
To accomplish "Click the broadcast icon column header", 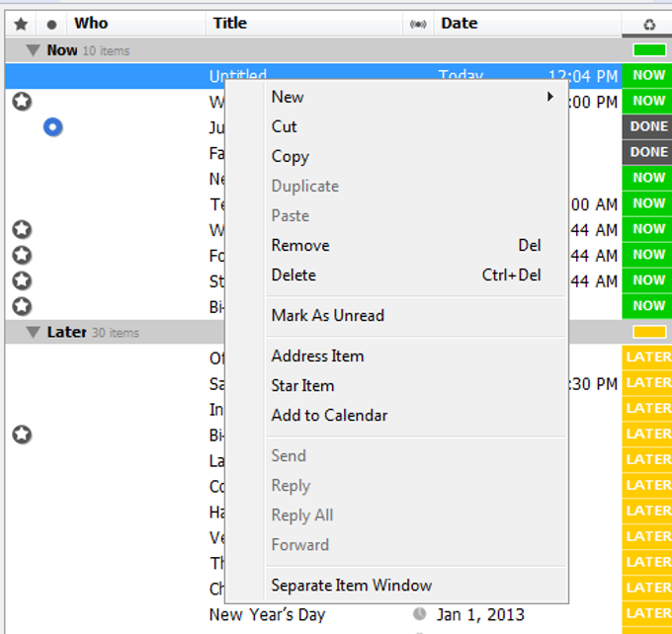I will [418, 25].
